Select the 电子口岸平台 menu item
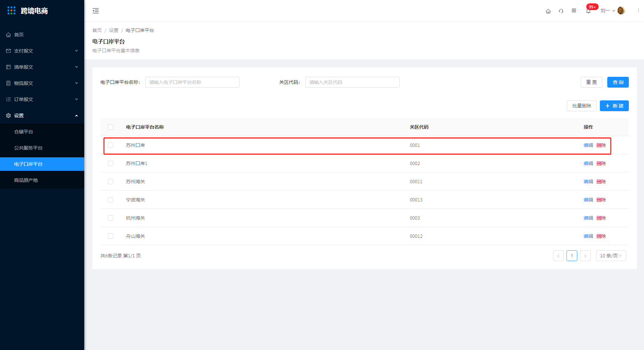This screenshot has width=644, height=350. point(42,164)
